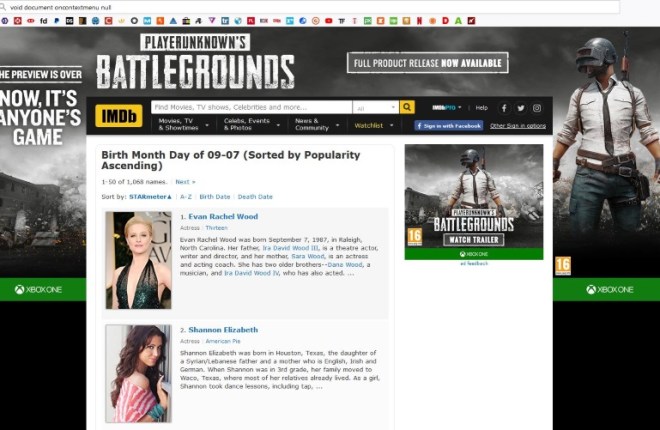Go to Next page of names
Screen dimensions: 660x430
(x=185, y=182)
